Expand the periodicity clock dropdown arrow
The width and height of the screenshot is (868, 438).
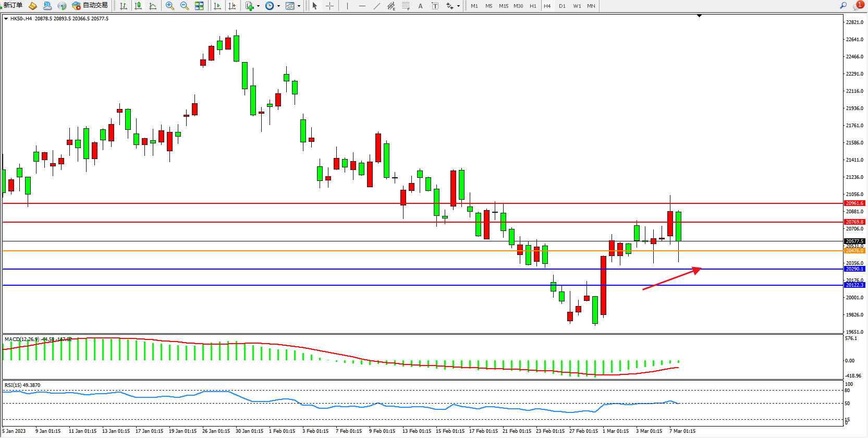[278, 6]
